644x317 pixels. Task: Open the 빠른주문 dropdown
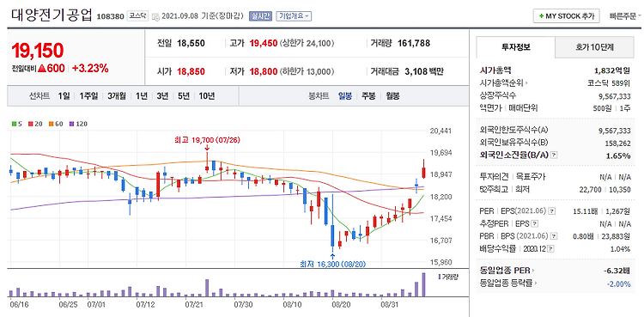(625, 16)
